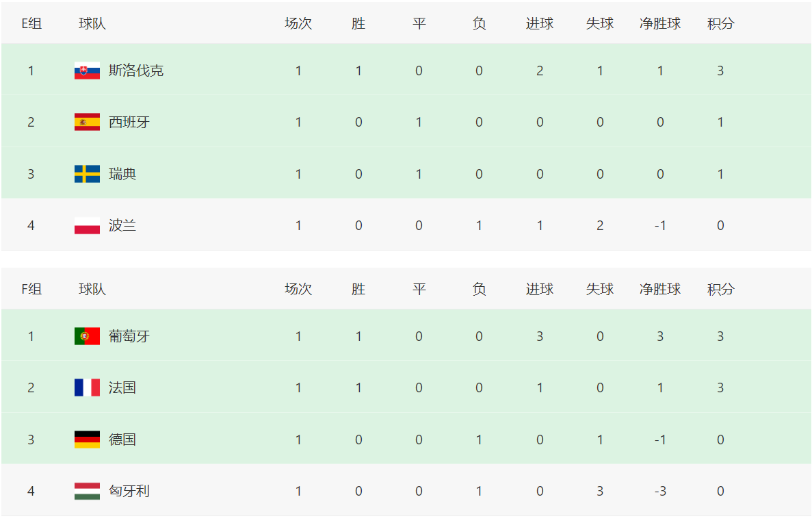Click the 净胜球 column header in F组 table
Image resolution: width=812 pixels, height=521 pixels.
[660, 289]
